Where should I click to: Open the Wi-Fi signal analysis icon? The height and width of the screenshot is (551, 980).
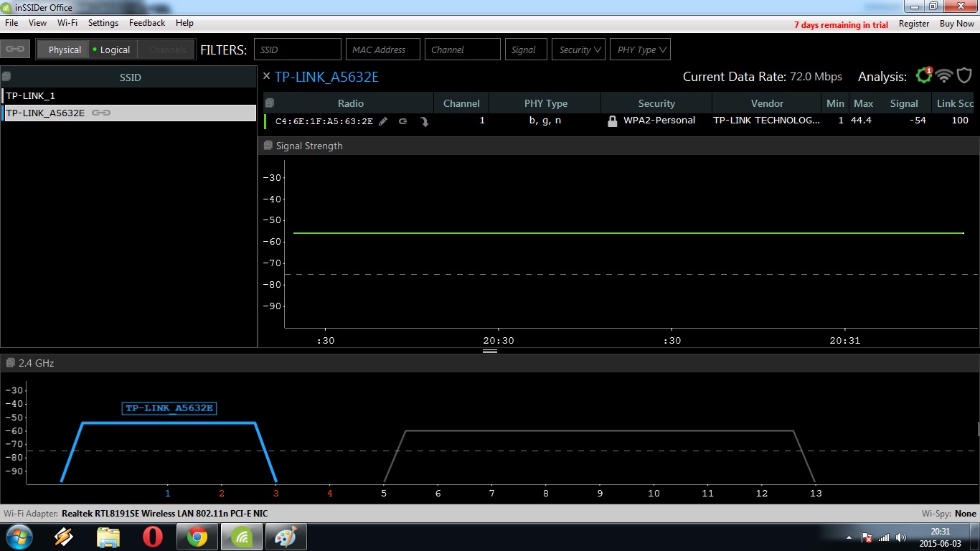coord(944,76)
